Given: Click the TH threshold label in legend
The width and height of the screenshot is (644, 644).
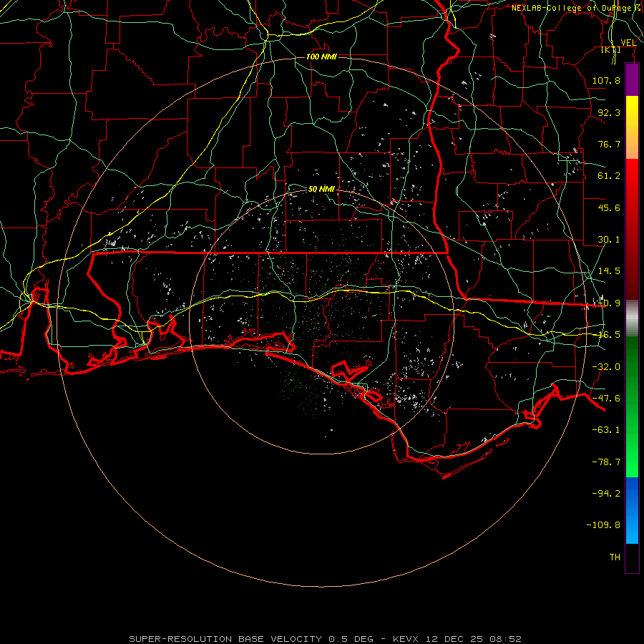Looking at the screenshot, I should pyautogui.click(x=615, y=557).
